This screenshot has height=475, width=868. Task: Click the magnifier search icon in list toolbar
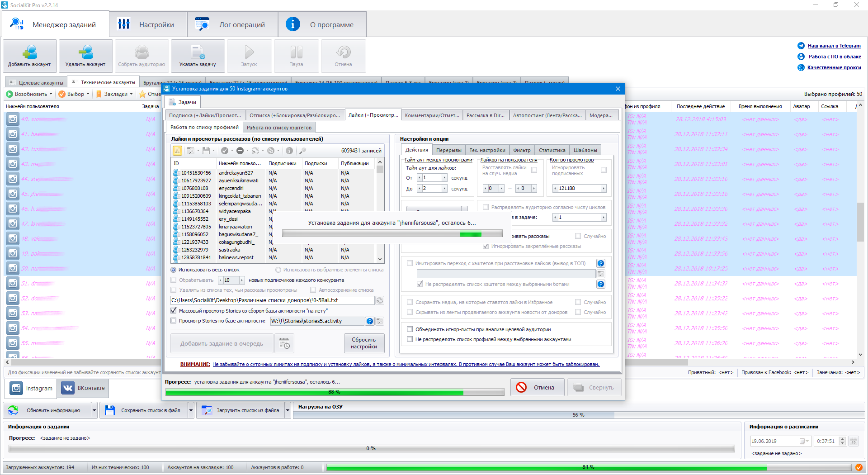(x=302, y=151)
